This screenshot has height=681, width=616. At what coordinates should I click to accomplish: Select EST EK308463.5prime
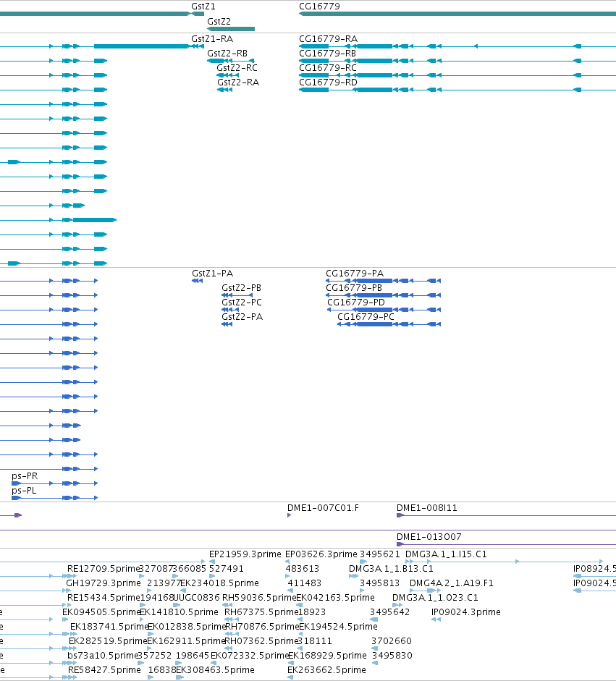pos(215,670)
